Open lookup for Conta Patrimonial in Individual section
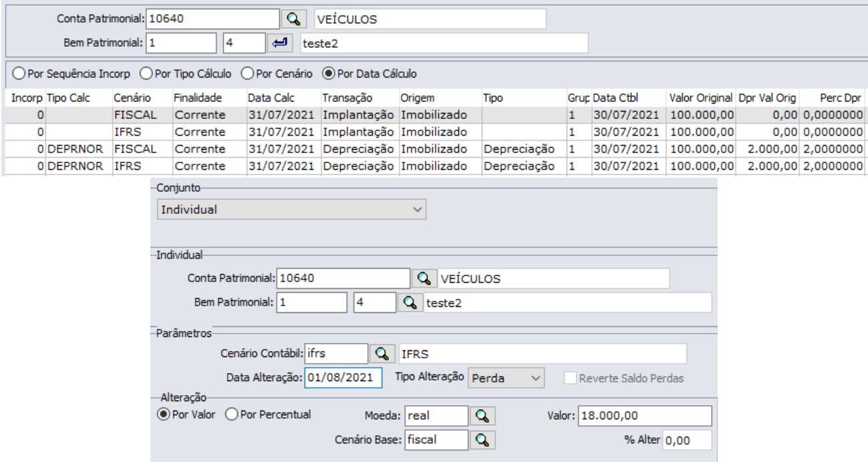The image size is (868, 462). [423, 277]
